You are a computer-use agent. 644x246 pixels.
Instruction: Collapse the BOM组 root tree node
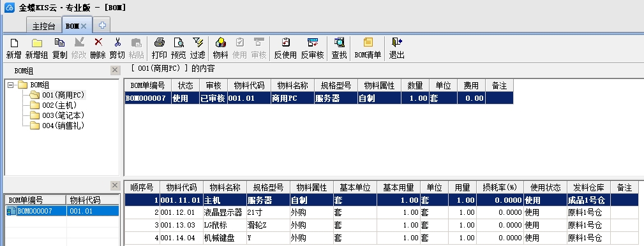10,85
